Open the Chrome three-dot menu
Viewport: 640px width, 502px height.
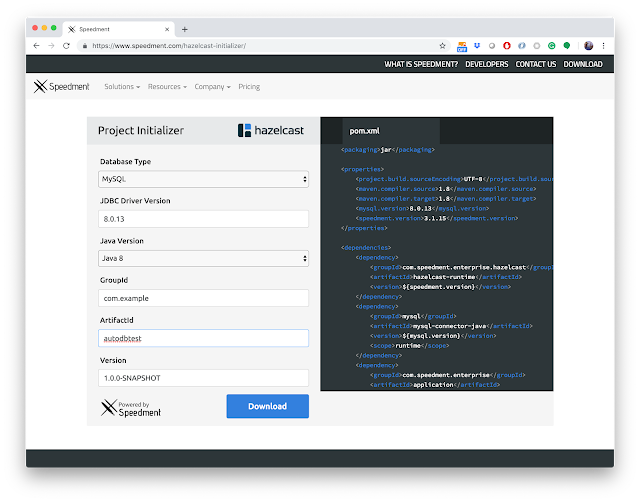[x=603, y=46]
